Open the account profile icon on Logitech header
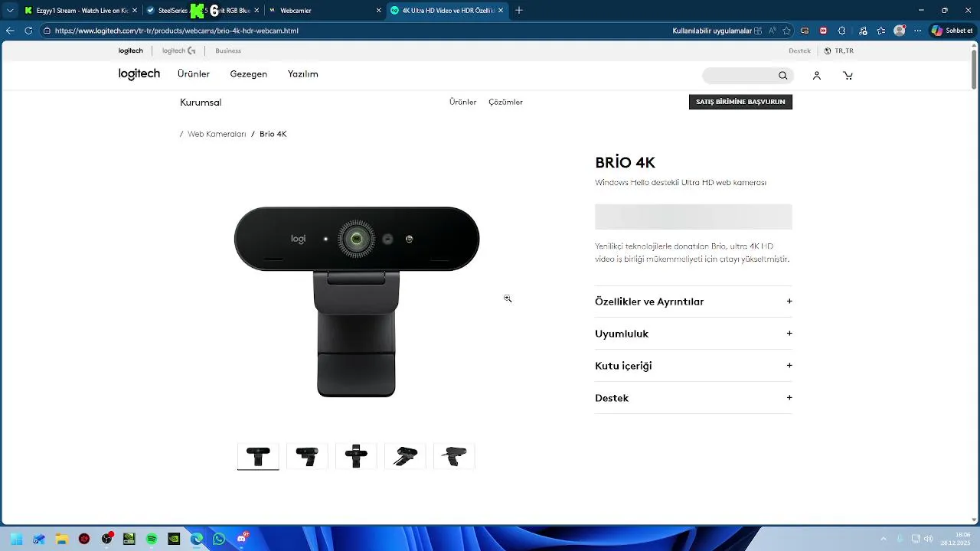Screen dimensions: 980x551 pos(817,75)
